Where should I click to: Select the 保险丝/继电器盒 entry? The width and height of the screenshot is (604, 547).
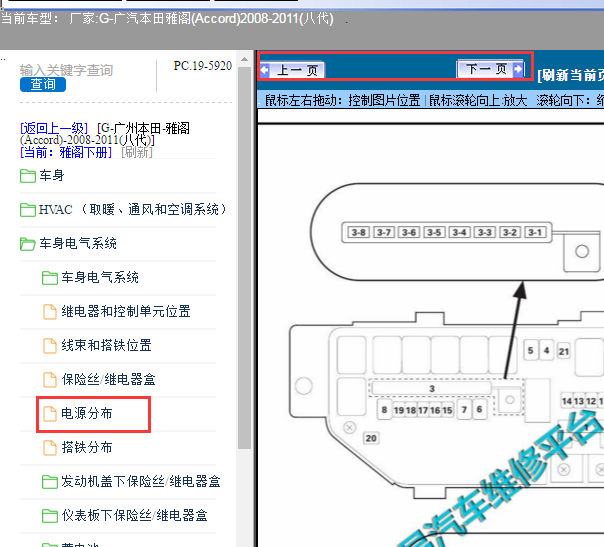click(108, 379)
